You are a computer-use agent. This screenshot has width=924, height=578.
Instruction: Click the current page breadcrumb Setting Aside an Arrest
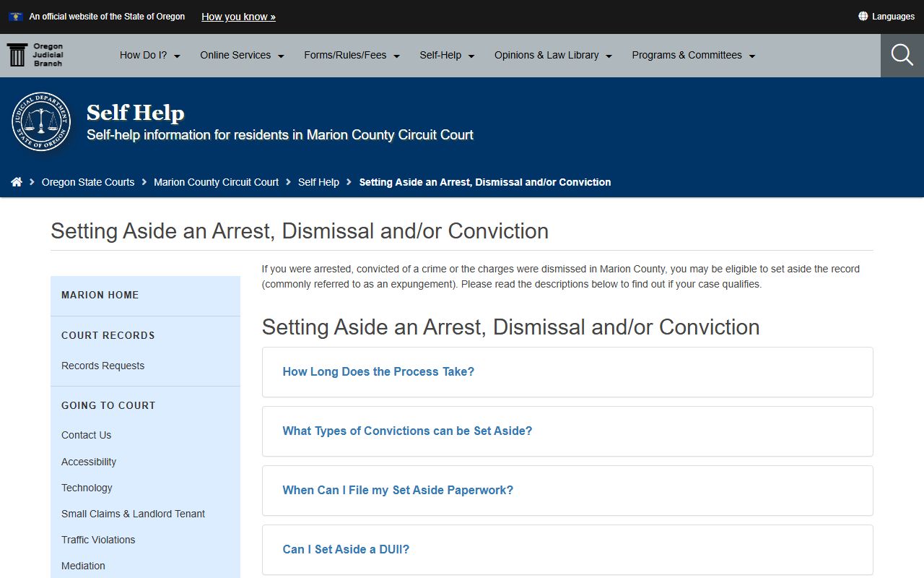(485, 182)
